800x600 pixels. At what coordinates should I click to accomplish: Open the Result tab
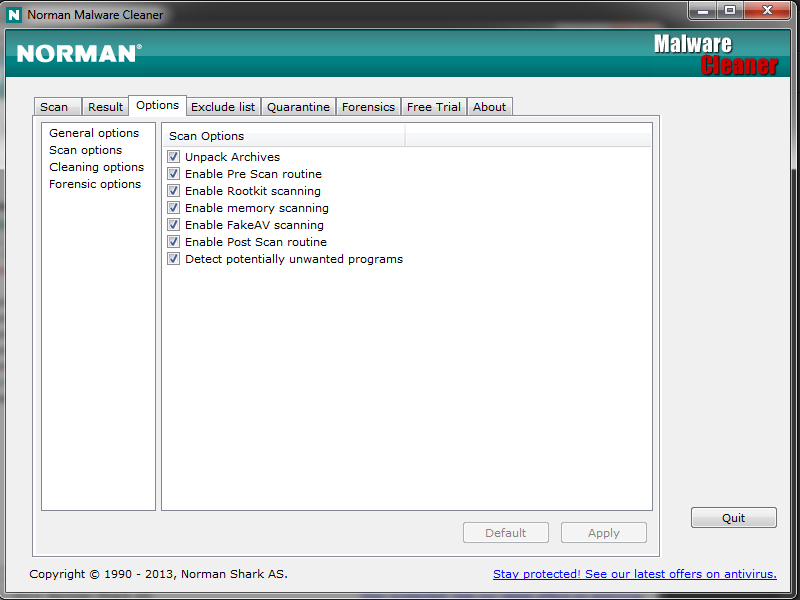[105, 107]
